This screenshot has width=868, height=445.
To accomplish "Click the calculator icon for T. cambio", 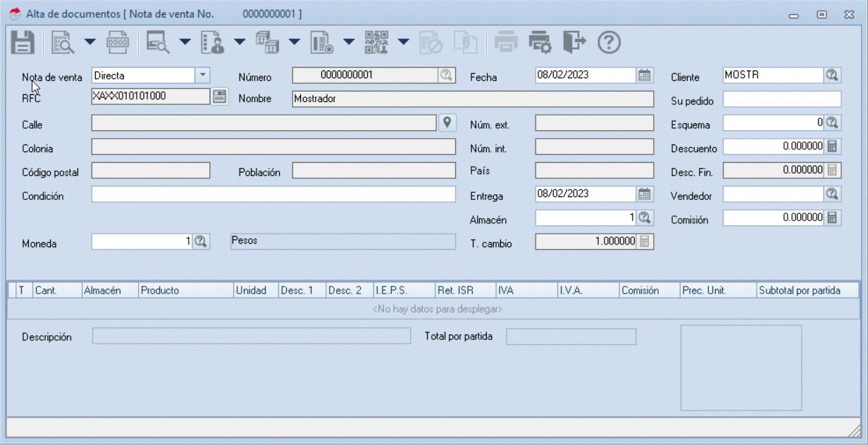I will (x=645, y=242).
